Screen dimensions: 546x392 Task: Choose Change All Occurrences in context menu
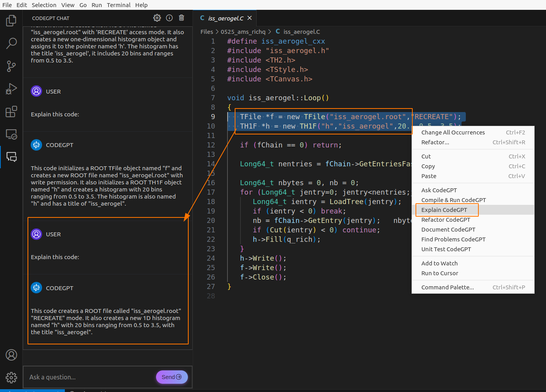pyautogui.click(x=473, y=133)
